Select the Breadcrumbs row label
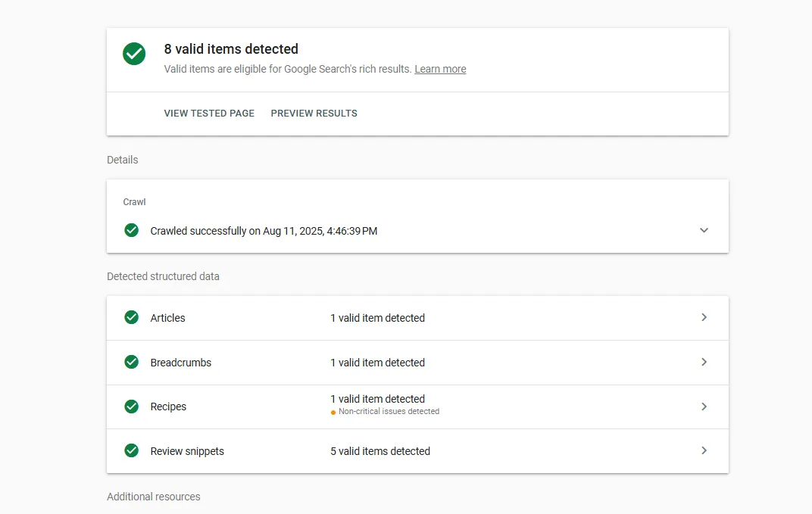Screen dimensions: 812x514 pyautogui.click(x=181, y=363)
